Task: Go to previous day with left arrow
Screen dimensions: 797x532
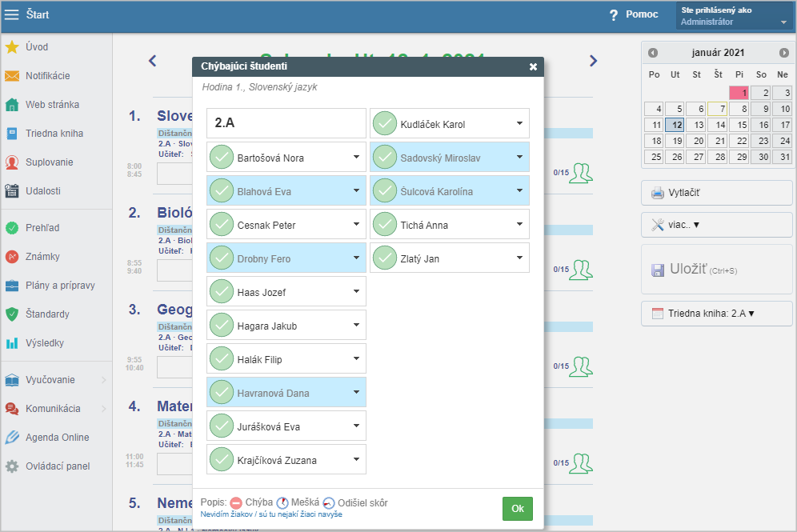Action: pos(153,61)
